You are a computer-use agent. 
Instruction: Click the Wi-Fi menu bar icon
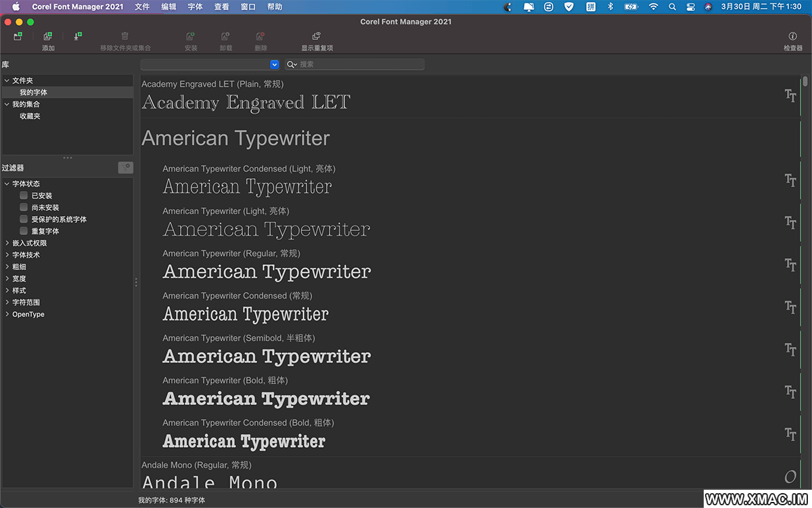click(x=653, y=6)
